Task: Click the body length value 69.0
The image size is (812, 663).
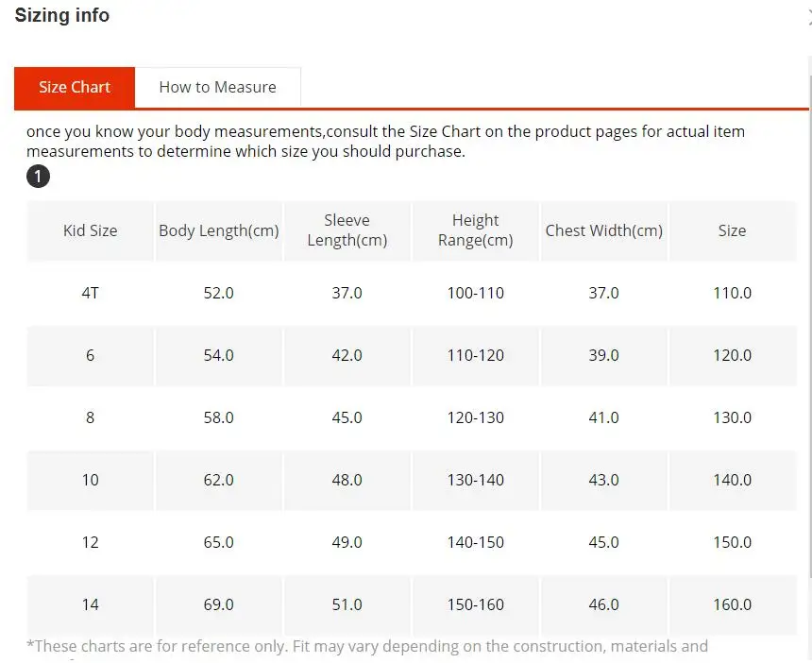Action: pos(218,605)
